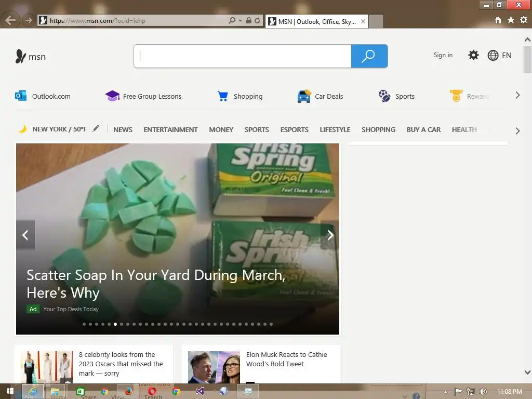The image size is (532, 399).
Task: Click the address bar search magnifier icon
Action: coord(232,20)
